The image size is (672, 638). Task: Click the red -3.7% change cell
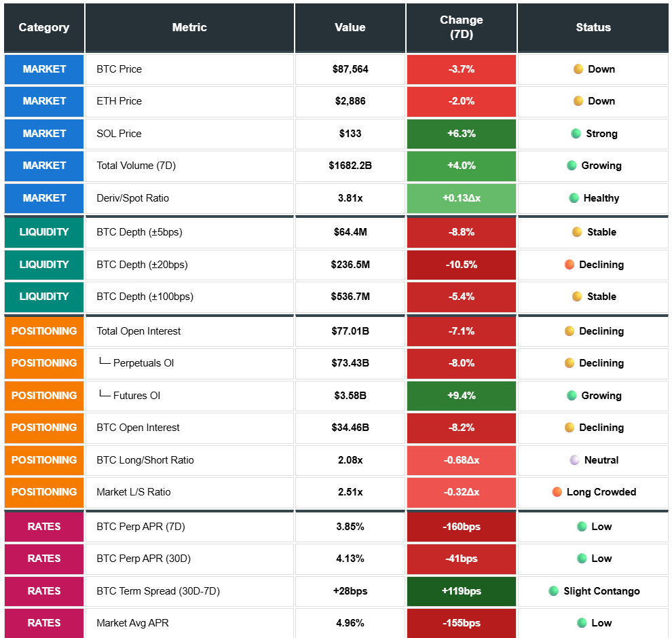pos(461,69)
